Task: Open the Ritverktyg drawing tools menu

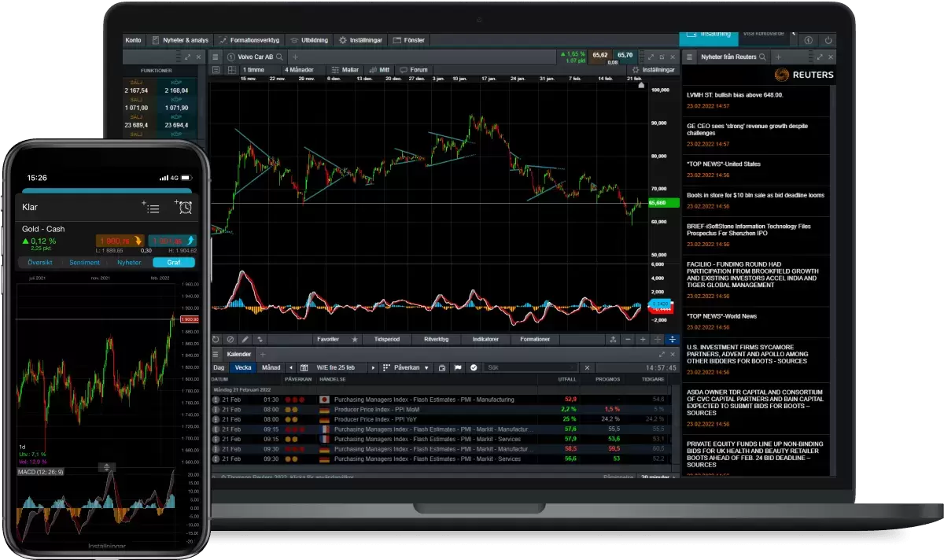Action: tap(436, 339)
